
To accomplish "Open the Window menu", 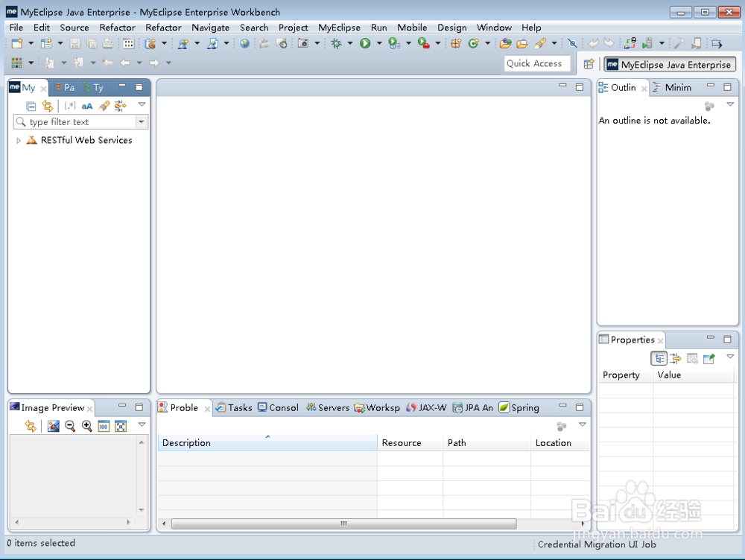I will [494, 28].
